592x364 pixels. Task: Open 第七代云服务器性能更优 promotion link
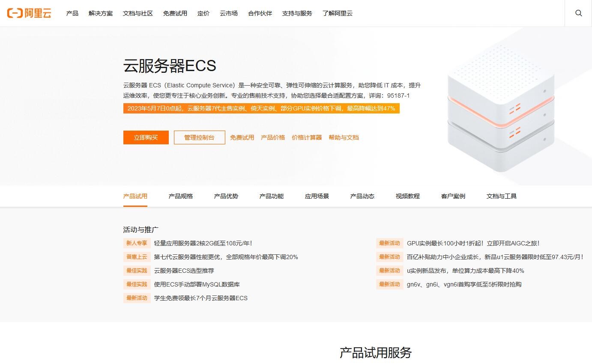[226, 257]
